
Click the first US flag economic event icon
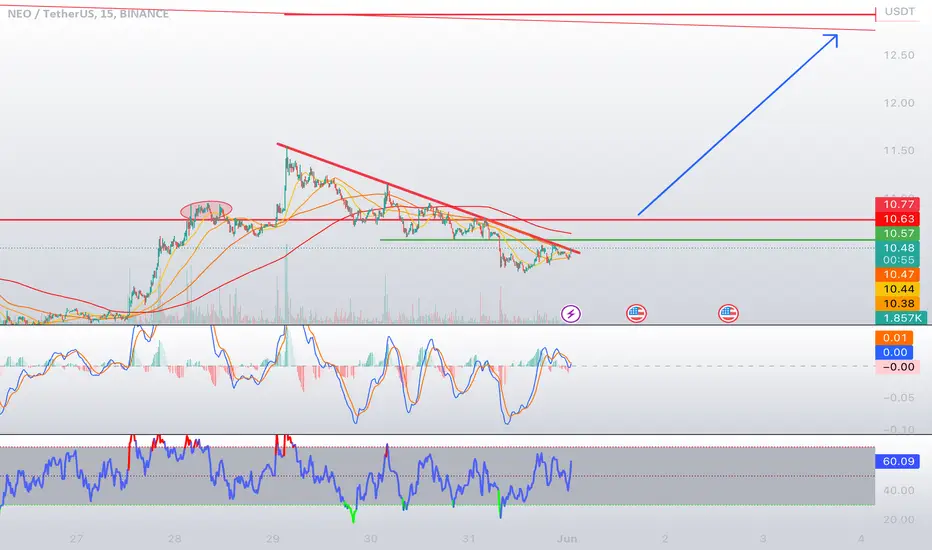coord(636,313)
